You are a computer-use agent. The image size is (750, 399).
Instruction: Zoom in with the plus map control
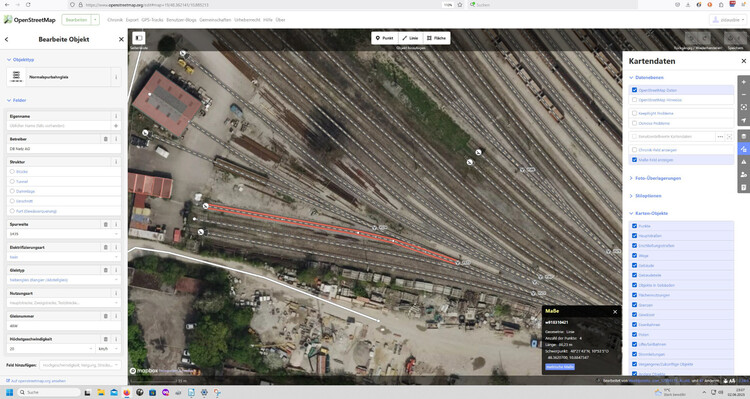click(x=743, y=82)
